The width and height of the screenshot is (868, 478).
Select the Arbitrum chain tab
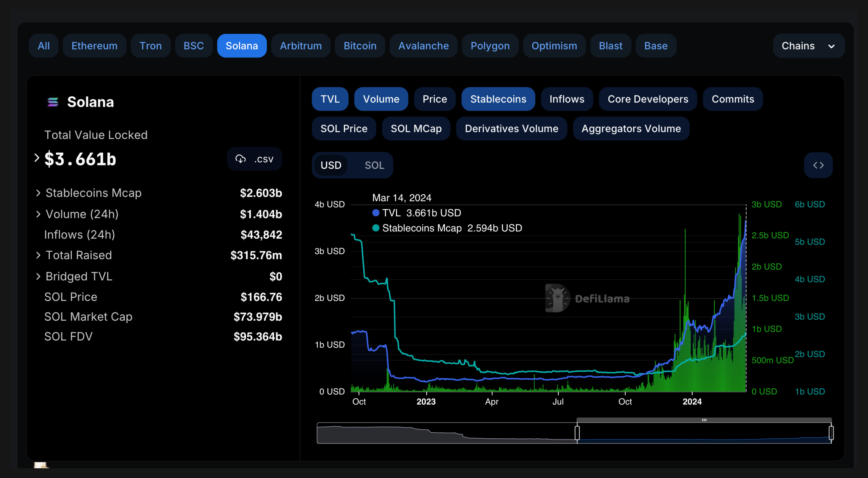[300, 46]
